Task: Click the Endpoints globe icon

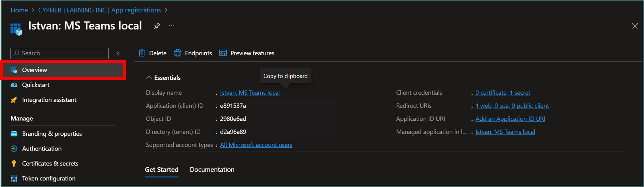Action: [178, 53]
